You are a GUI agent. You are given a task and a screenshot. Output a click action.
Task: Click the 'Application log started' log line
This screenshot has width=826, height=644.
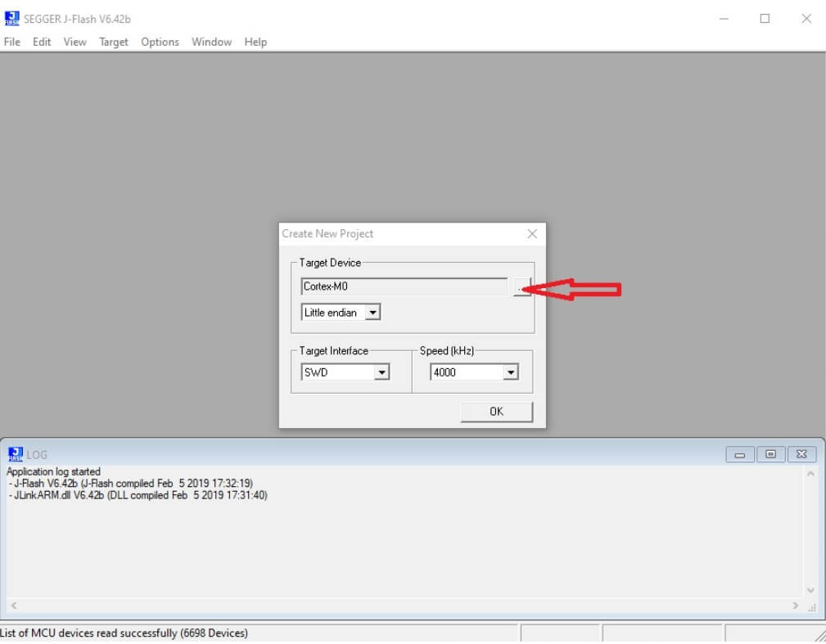click(x=53, y=472)
